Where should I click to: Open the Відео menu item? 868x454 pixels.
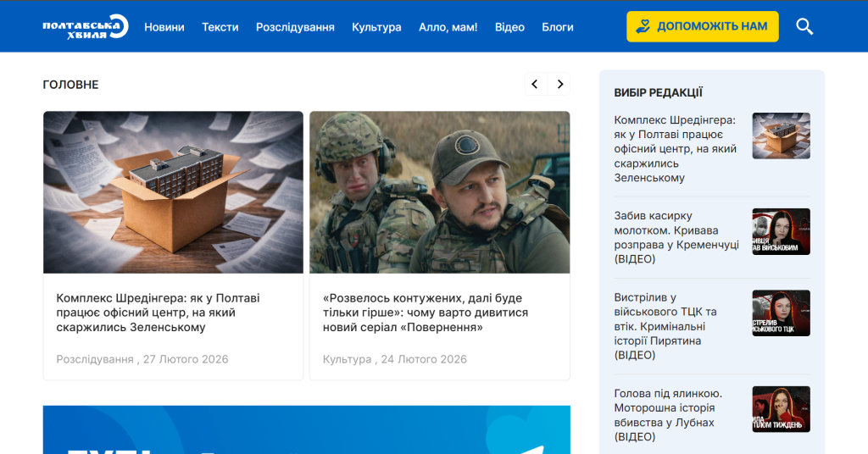point(509,27)
